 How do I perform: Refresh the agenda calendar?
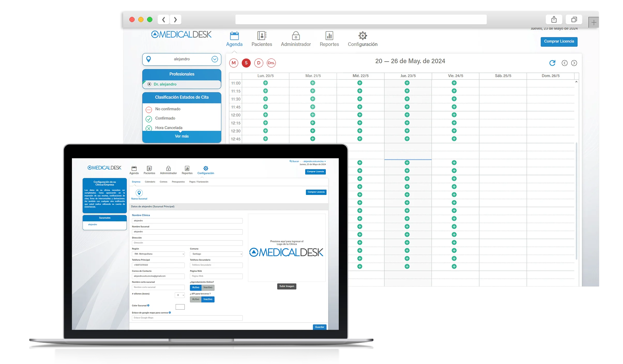pyautogui.click(x=552, y=63)
